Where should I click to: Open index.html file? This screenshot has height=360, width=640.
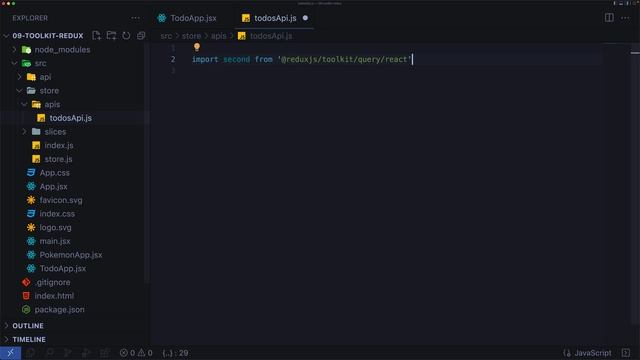coord(54,296)
